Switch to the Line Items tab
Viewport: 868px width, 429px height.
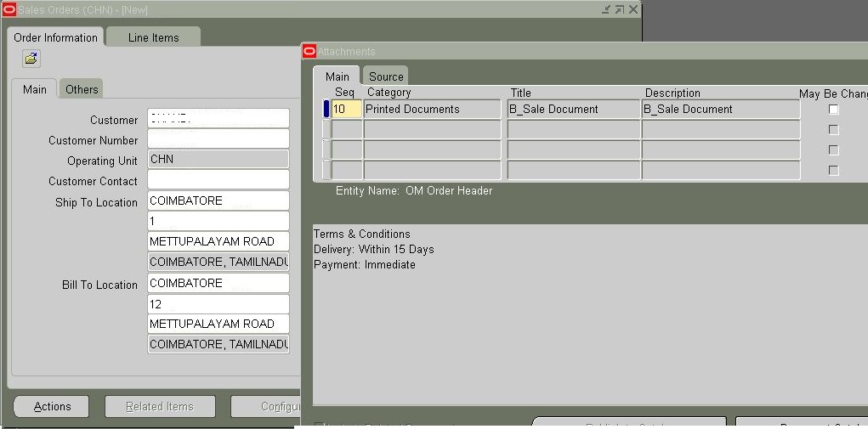pos(153,37)
